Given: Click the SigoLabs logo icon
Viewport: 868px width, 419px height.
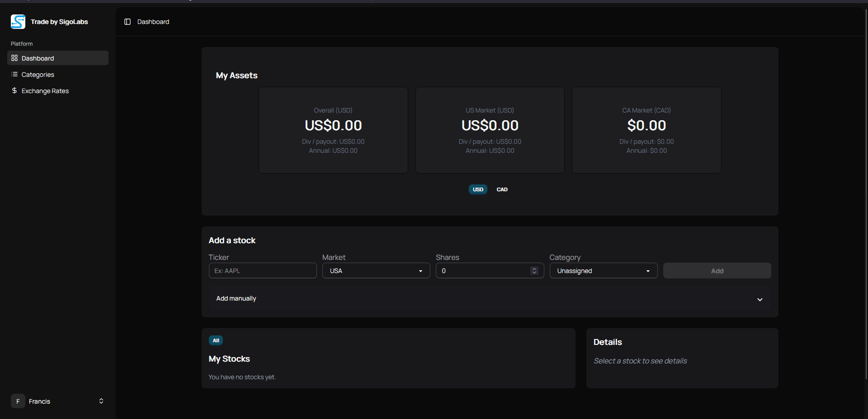Looking at the screenshot, I should (18, 22).
